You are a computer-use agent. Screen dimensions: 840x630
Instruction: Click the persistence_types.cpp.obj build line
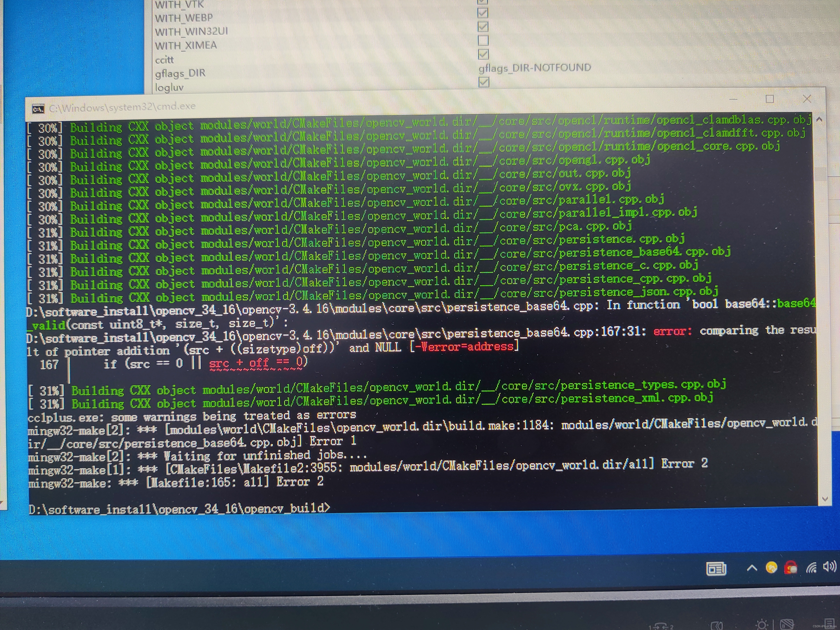click(377, 388)
